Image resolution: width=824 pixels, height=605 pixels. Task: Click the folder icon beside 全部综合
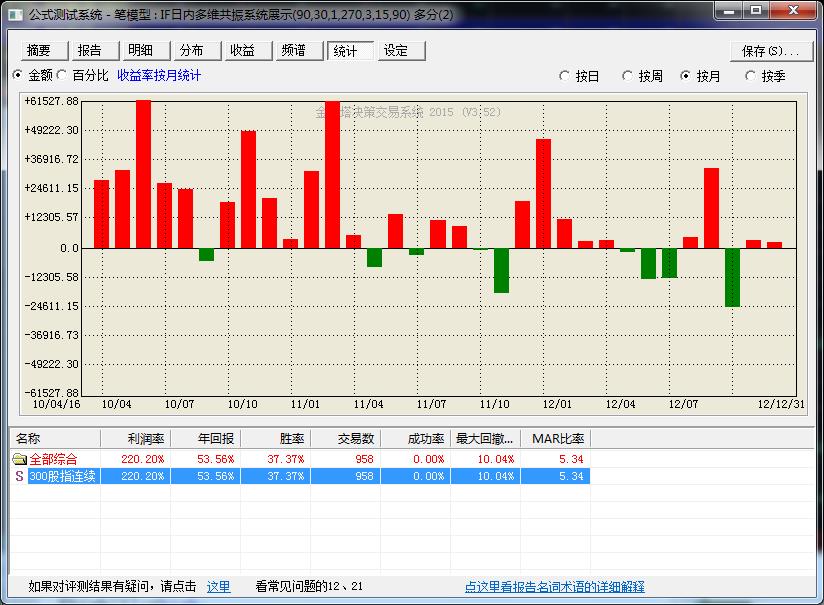pyautogui.click(x=19, y=459)
